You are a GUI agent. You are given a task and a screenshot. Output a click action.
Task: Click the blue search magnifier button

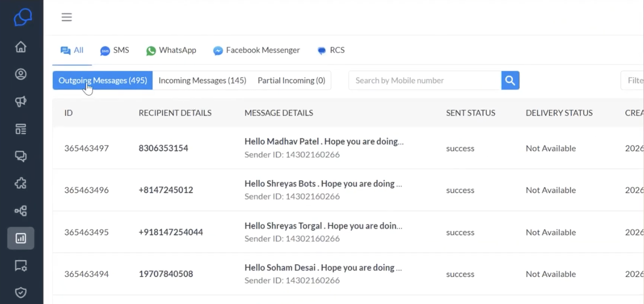point(510,80)
